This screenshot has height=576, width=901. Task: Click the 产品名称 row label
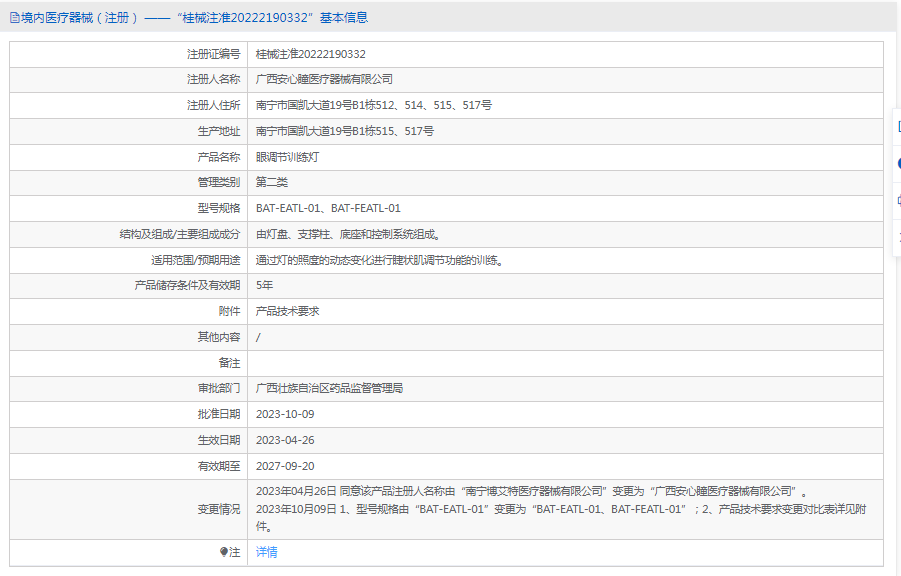pos(218,157)
